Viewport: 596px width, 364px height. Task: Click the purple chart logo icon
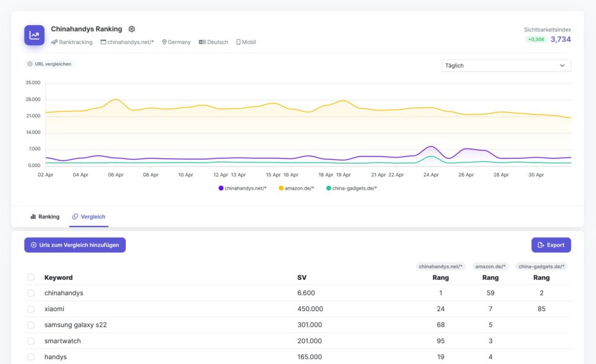click(x=34, y=36)
